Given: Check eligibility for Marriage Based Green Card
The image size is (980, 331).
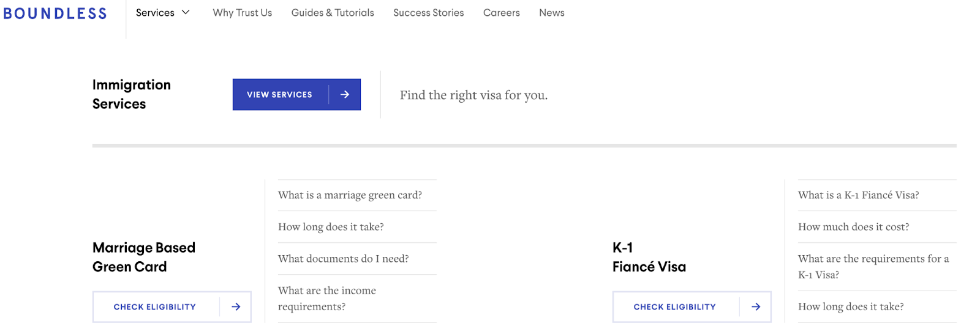Looking at the screenshot, I should tap(155, 307).
